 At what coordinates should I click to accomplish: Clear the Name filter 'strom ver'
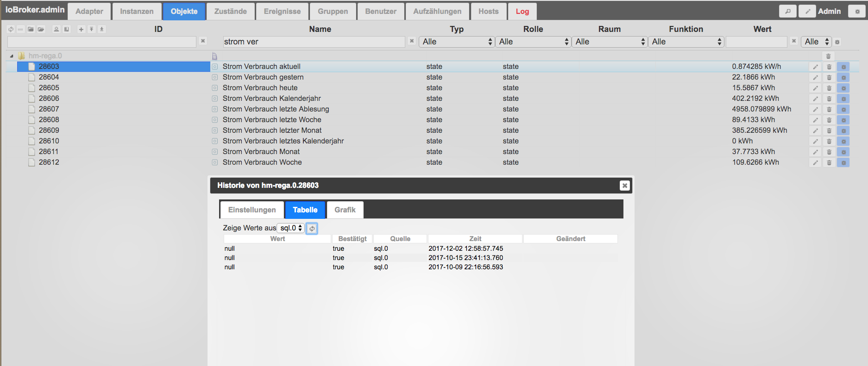click(412, 41)
